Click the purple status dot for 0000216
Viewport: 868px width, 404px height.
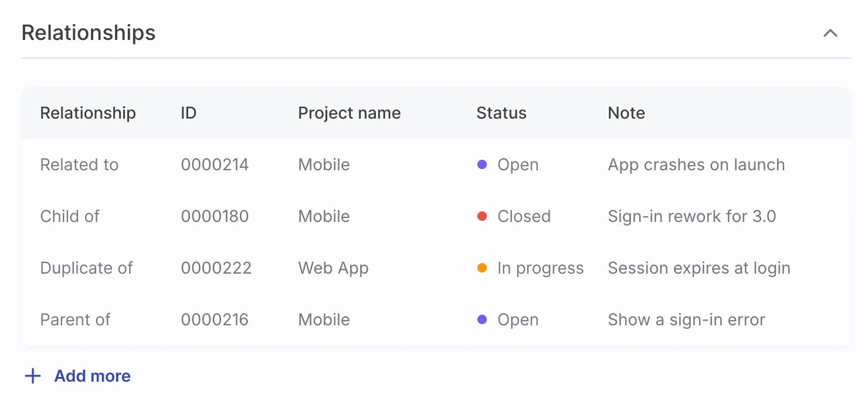click(x=482, y=320)
